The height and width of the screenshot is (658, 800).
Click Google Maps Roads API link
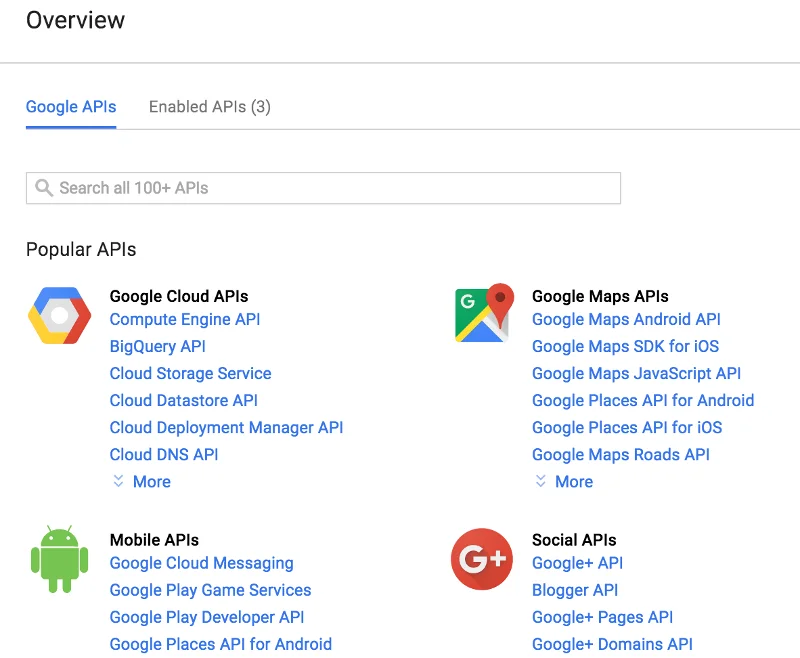[x=621, y=454]
